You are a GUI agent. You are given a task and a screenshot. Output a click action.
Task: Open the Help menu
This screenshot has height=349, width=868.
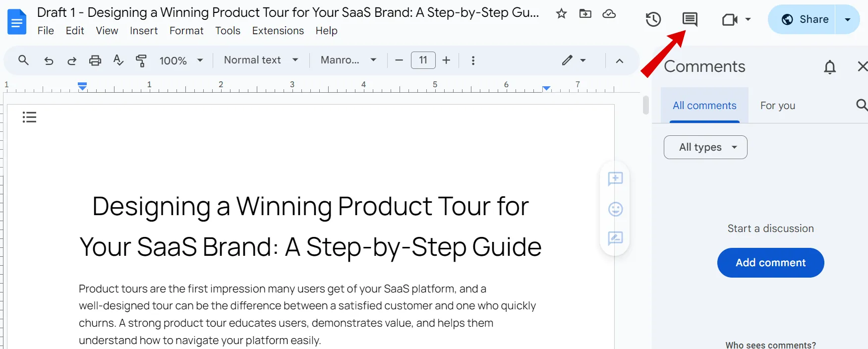(326, 31)
